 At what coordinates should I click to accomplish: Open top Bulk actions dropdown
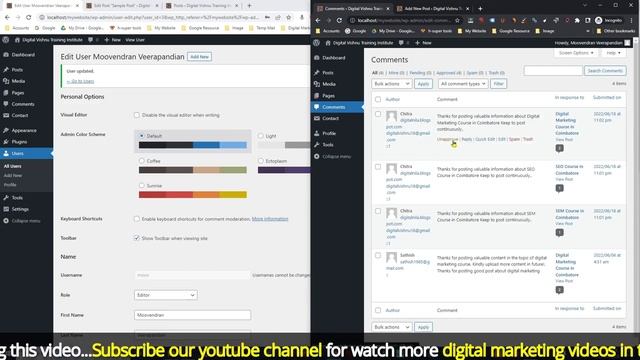[391, 84]
